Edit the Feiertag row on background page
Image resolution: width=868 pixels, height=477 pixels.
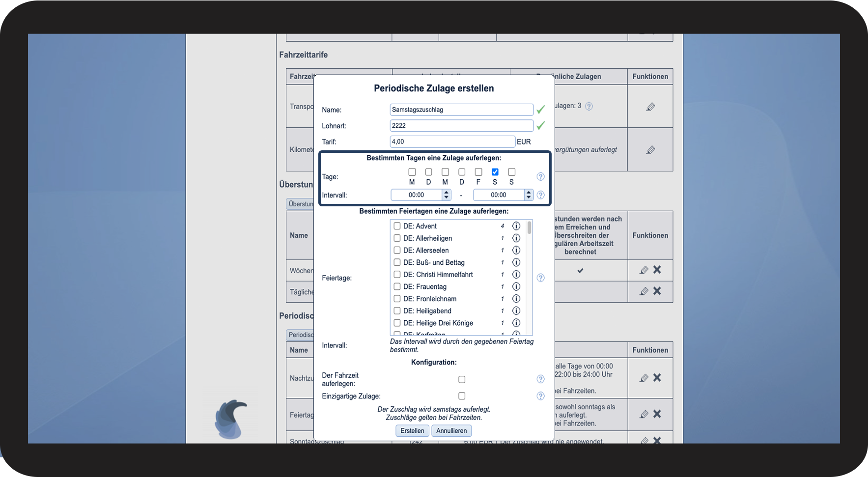pos(644,414)
